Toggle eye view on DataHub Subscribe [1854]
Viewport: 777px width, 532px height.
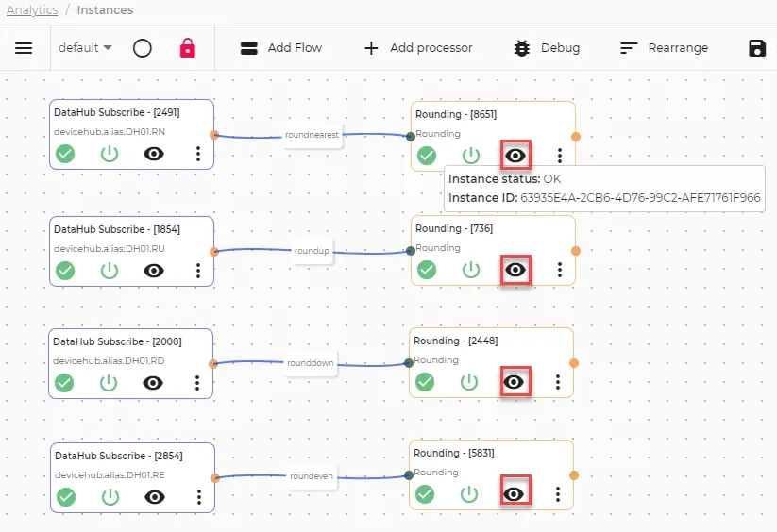click(154, 271)
